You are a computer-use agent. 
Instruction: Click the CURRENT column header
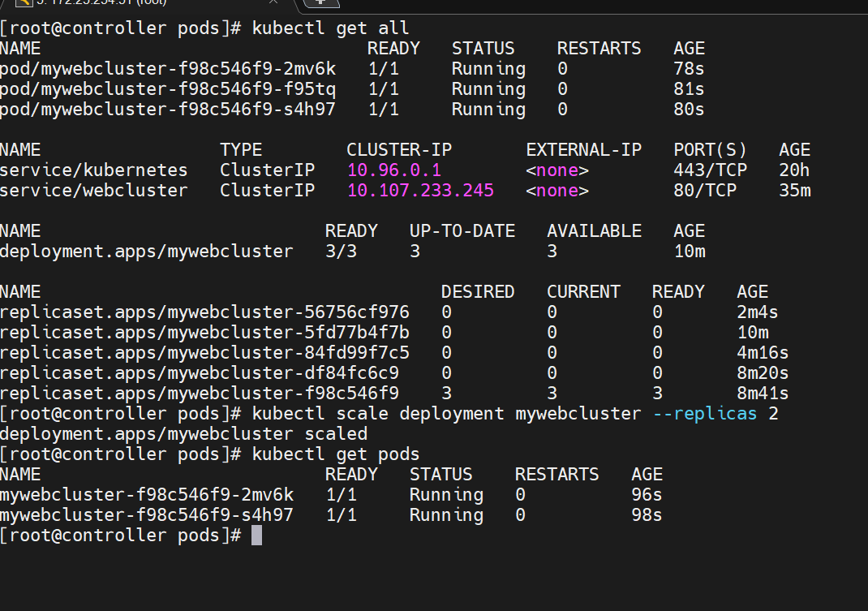pyautogui.click(x=583, y=292)
